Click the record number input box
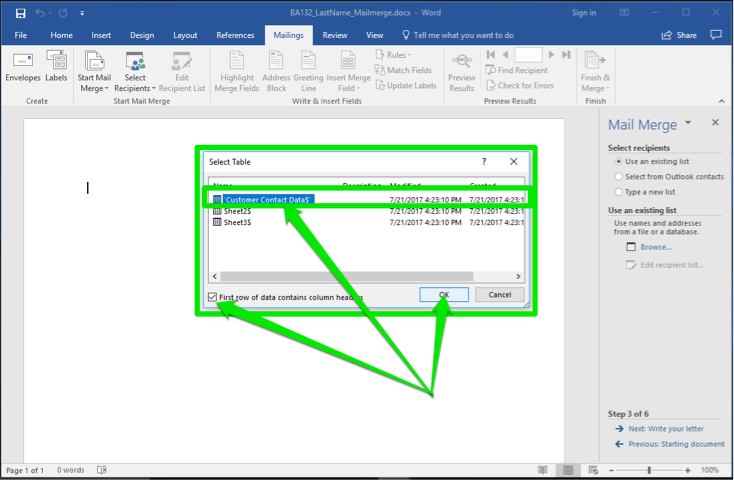The height and width of the screenshot is (480, 734). [528, 55]
